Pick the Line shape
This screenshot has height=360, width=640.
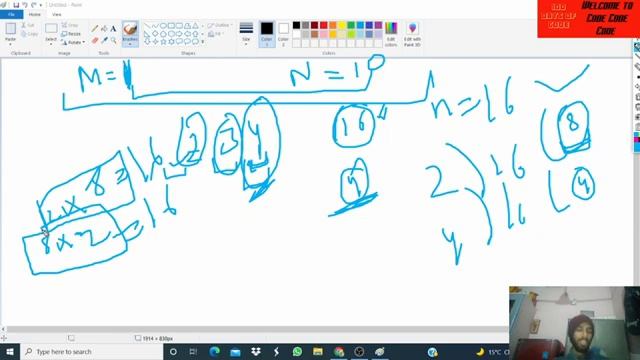(x=147, y=26)
